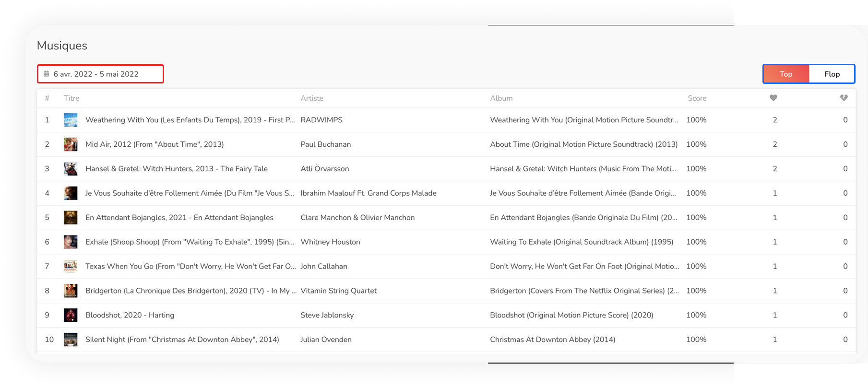Click rank number 10 in Julian Ovenden row
868x388 pixels.
point(49,340)
